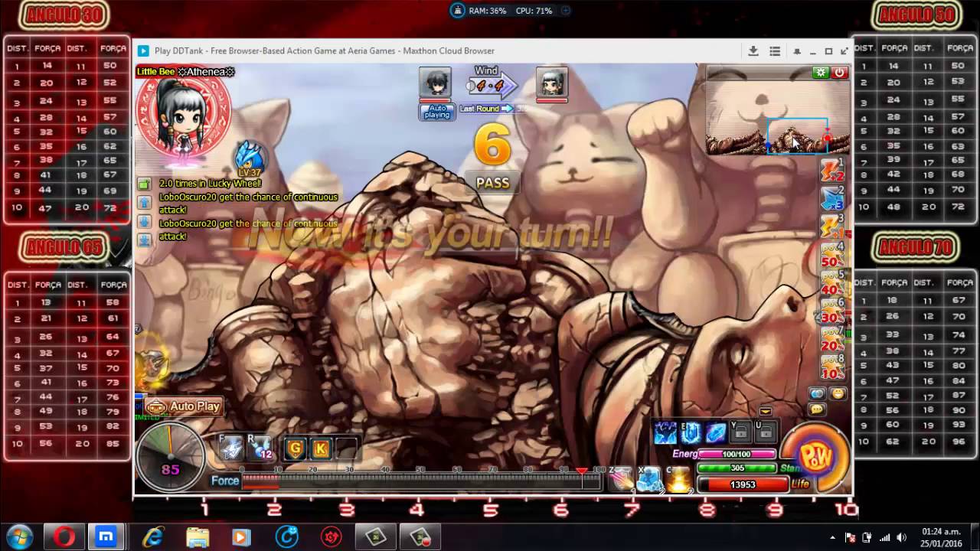Click the locked Y skill slot
The image size is (980, 551).
click(740, 432)
